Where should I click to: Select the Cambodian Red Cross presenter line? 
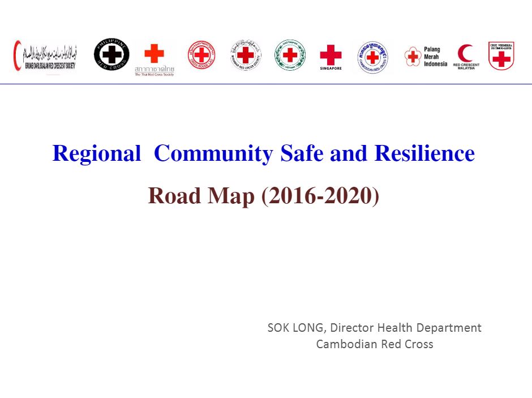tap(375, 344)
